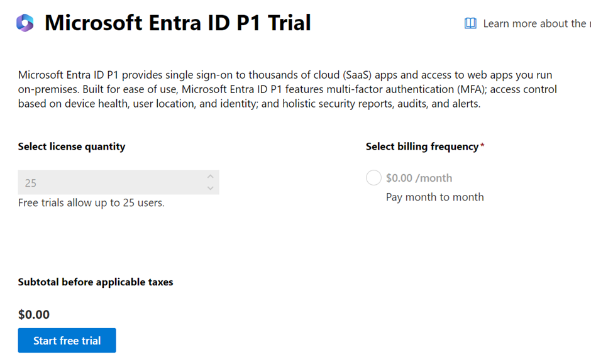This screenshot has height=364, width=591.
Task: Click the product description paragraph's first line
Action: pyautogui.click(x=285, y=75)
